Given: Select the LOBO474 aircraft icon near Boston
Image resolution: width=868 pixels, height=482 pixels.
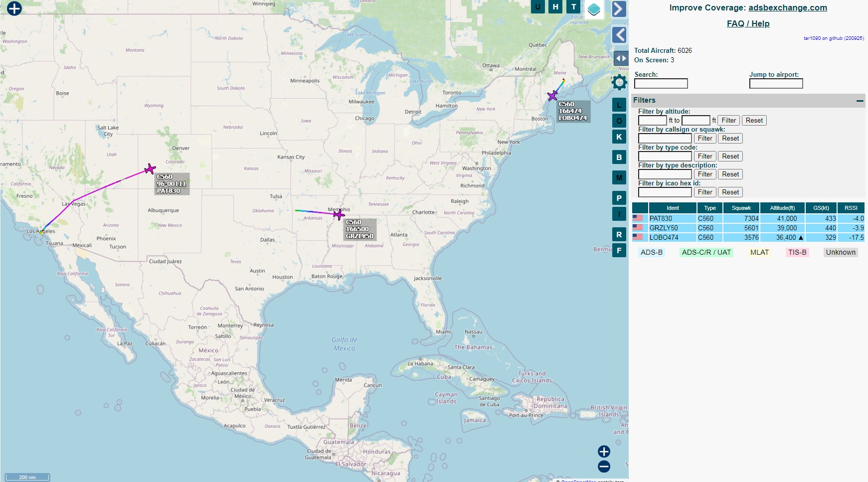Looking at the screenshot, I should [552, 95].
